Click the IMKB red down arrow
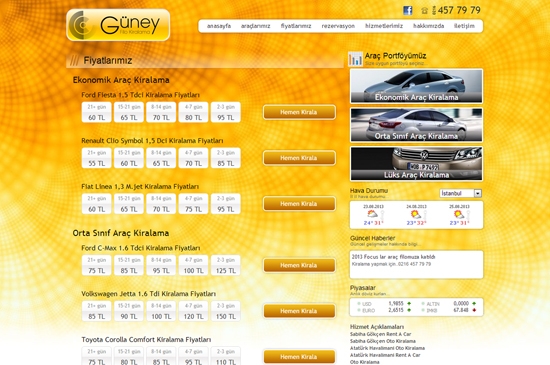 (x=474, y=310)
